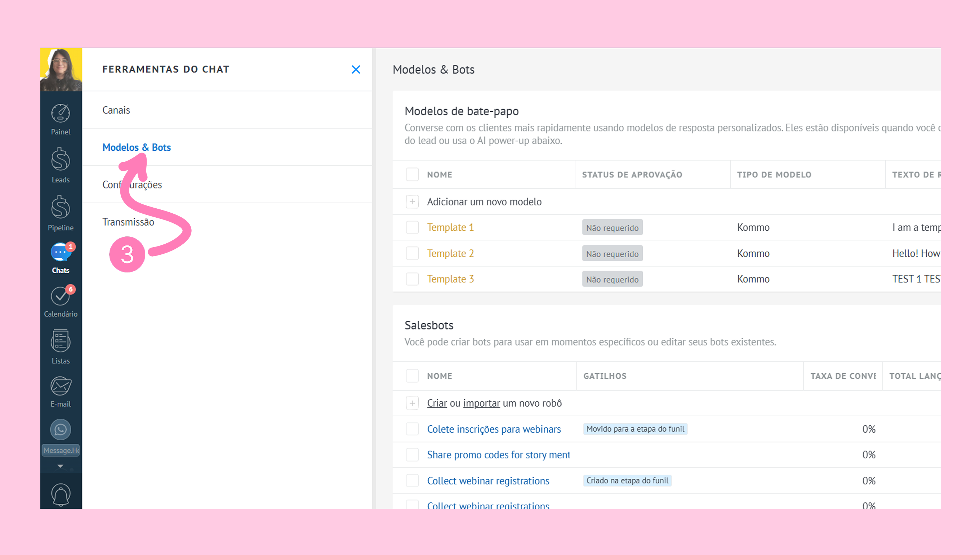Open Calendário tasks icon
The width and height of the screenshot is (980, 555).
tap(61, 297)
